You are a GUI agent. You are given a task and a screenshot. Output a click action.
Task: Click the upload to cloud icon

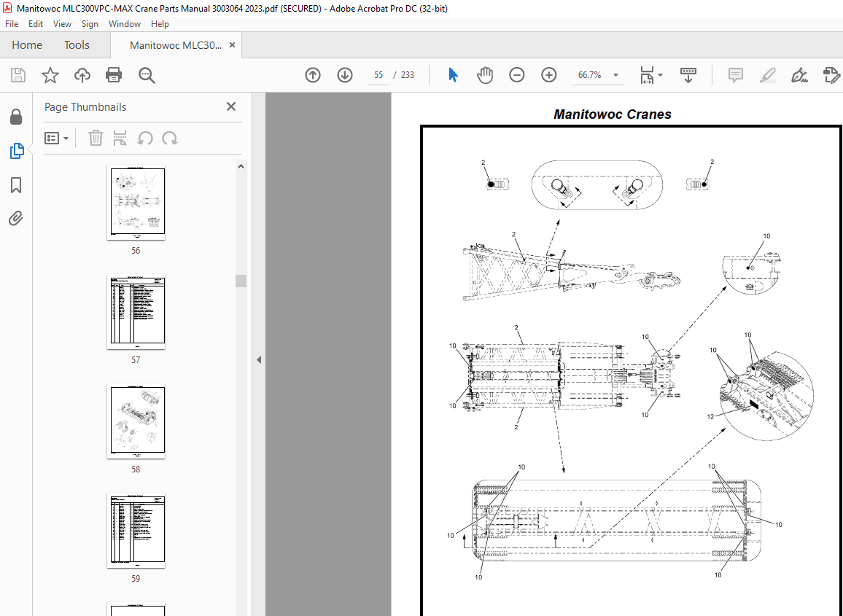82,75
